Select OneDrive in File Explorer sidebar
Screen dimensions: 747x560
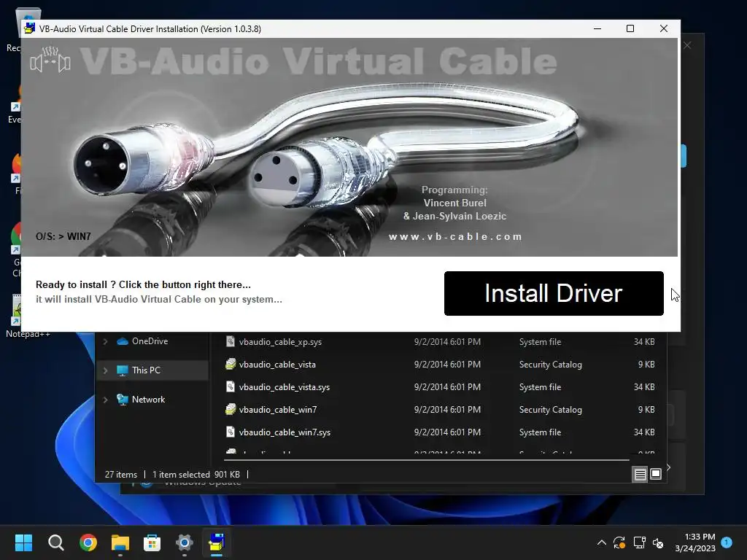[150, 341]
